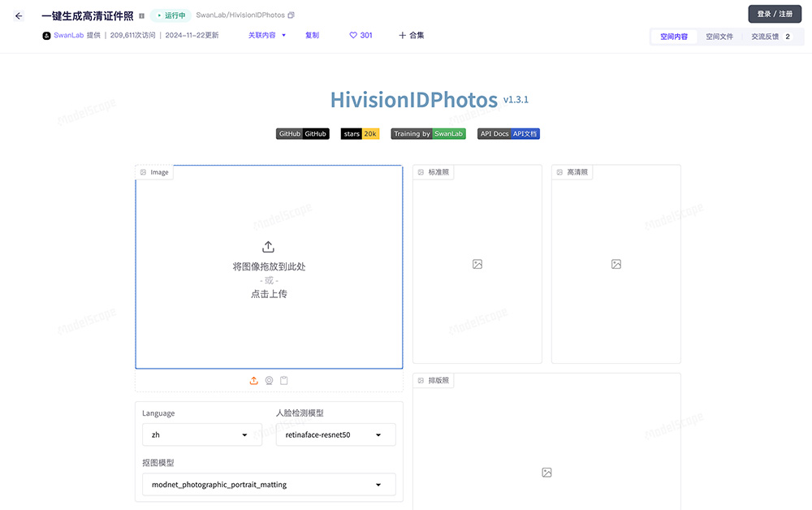The image size is (812, 510).
Task: Select the clipboard paste icon
Action: click(x=284, y=380)
